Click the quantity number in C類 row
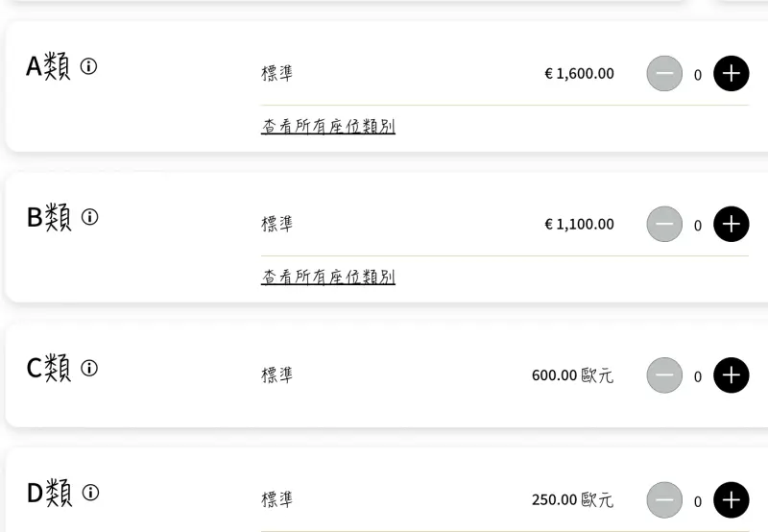Screen dimensions: 768x532 (x=698, y=376)
